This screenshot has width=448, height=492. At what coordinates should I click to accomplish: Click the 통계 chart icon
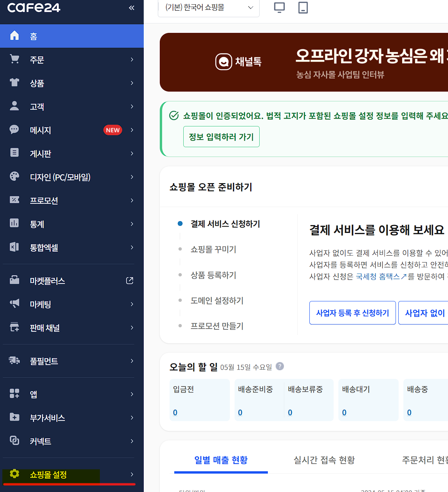pos(14,223)
